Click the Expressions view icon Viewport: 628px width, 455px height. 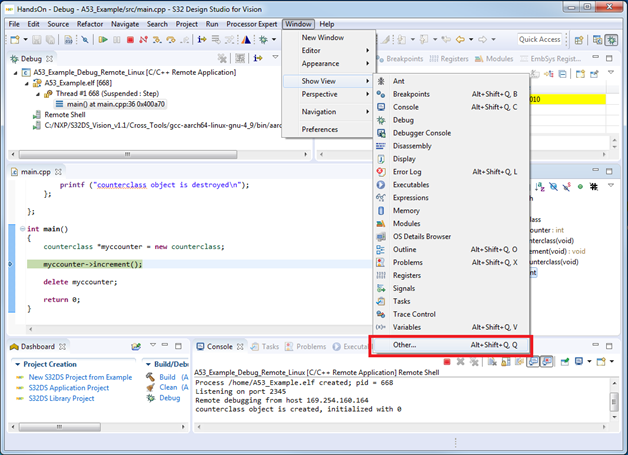381,197
